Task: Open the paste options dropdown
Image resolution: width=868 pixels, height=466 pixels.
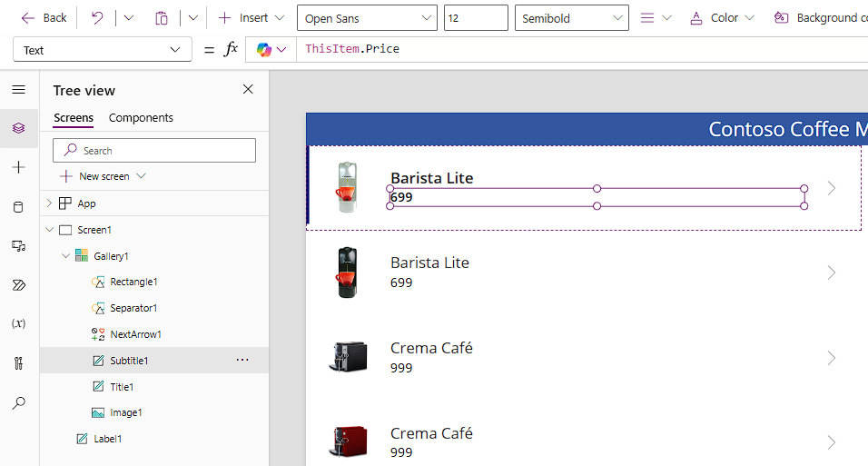Action: point(192,18)
